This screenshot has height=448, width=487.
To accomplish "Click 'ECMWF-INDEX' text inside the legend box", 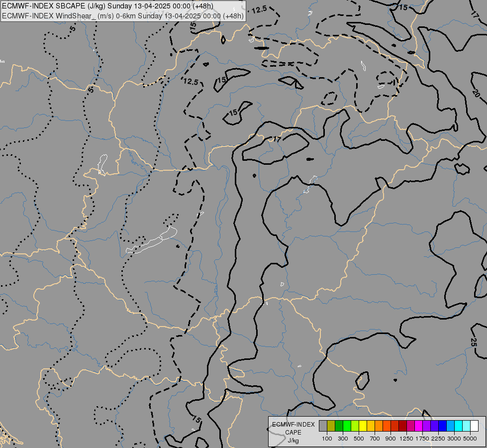I will tap(293, 425).
